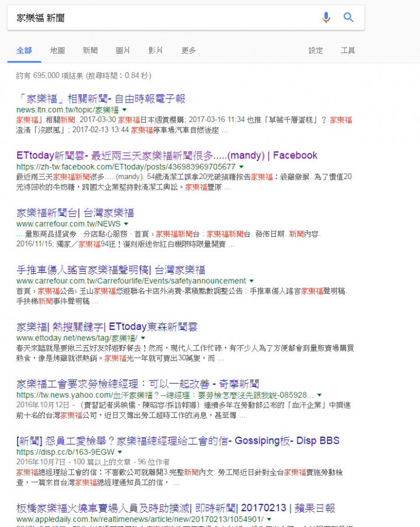Click the green URL news.ltn.com.tw/topic/家樂福
Viewport: 420px width, 527px height.
[68, 110]
